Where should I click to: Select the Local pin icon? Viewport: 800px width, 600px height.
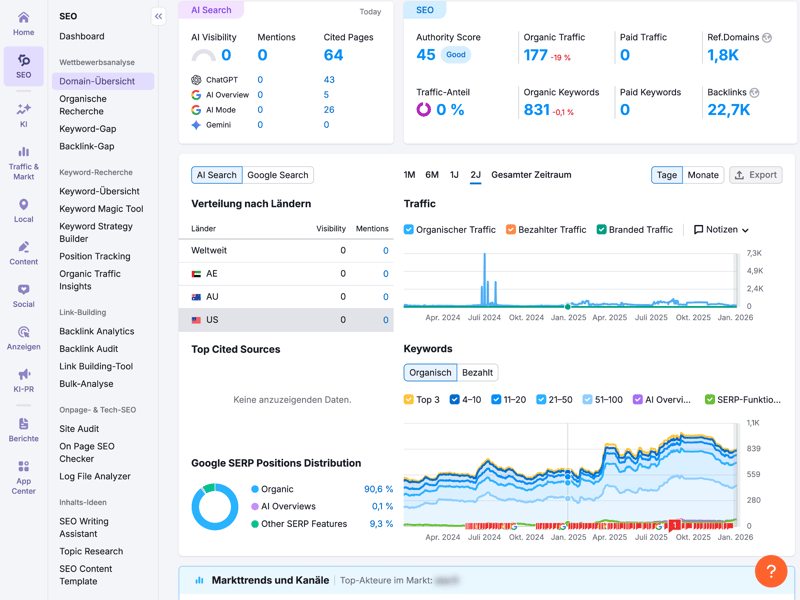coord(23,206)
